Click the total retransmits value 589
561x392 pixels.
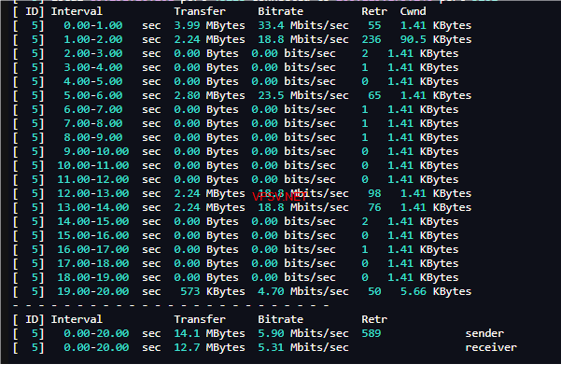click(371, 333)
